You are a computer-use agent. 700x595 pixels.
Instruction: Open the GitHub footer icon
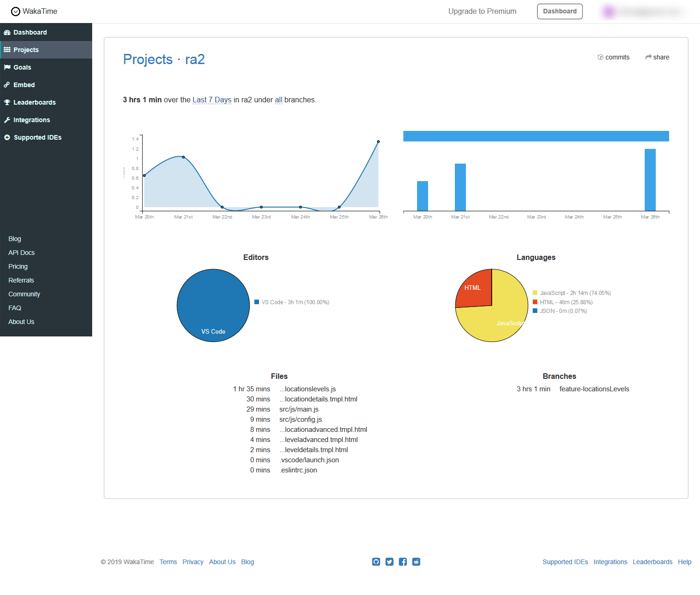point(376,561)
